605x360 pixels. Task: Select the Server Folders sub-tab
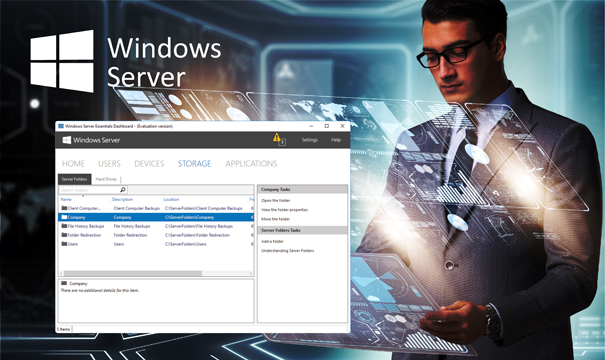tap(74, 179)
